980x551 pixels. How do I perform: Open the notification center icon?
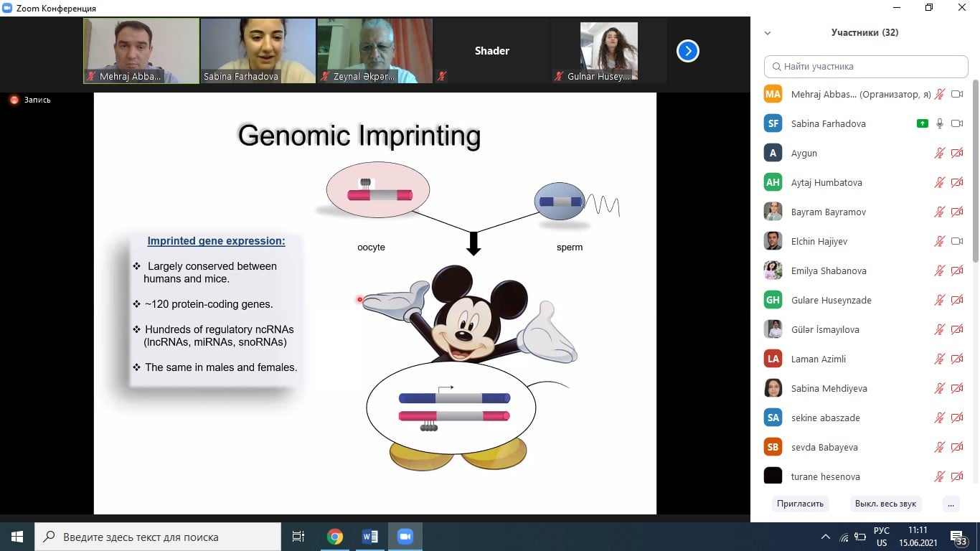pos(959,537)
